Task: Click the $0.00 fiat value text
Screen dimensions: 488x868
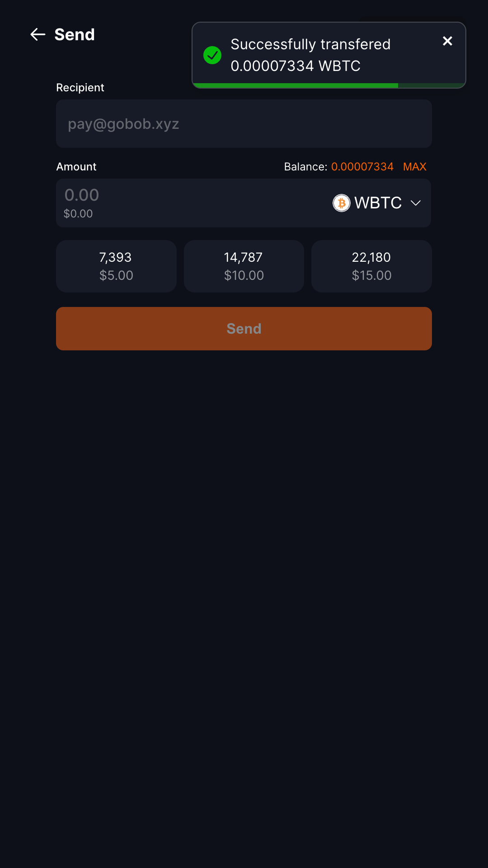Action: tap(78, 214)
